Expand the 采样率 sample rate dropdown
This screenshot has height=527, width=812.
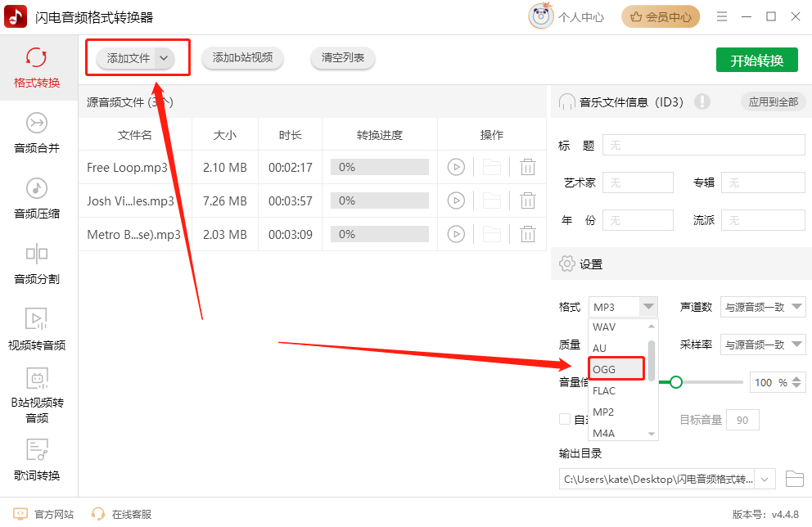[763, 345]
